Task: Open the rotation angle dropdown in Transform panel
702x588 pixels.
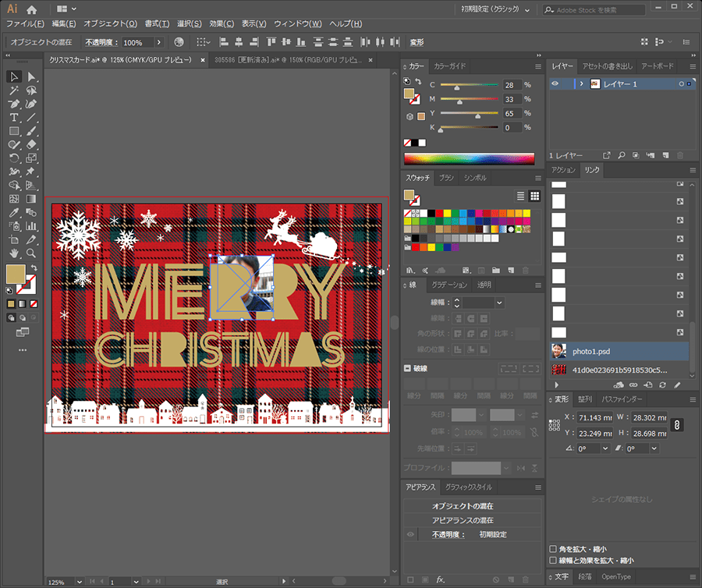Action: coord(604,448)
